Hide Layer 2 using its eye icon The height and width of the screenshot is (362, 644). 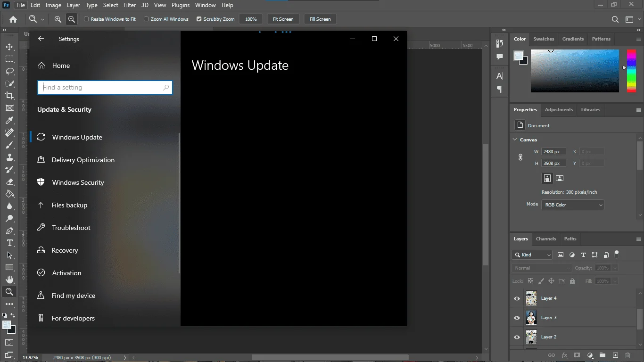click(x=517, y=337)
